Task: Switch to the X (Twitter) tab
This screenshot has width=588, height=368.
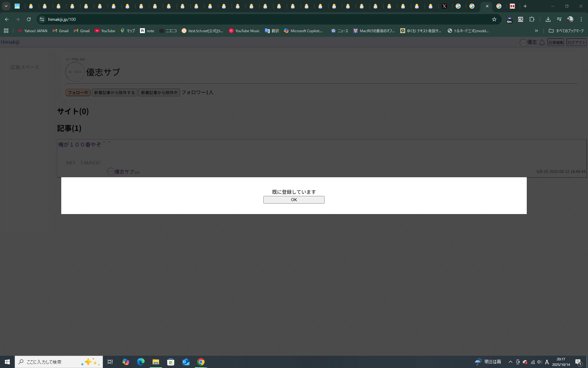Action: pos(444,6)
